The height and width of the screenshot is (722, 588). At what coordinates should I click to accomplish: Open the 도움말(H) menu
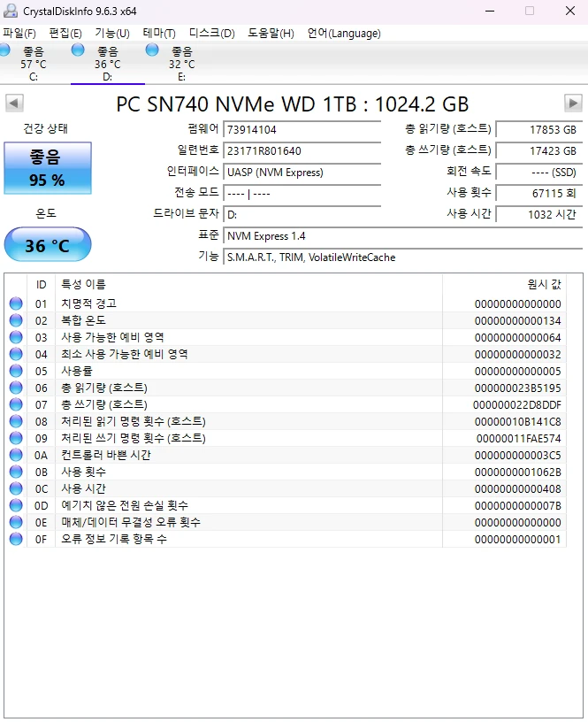271,33
